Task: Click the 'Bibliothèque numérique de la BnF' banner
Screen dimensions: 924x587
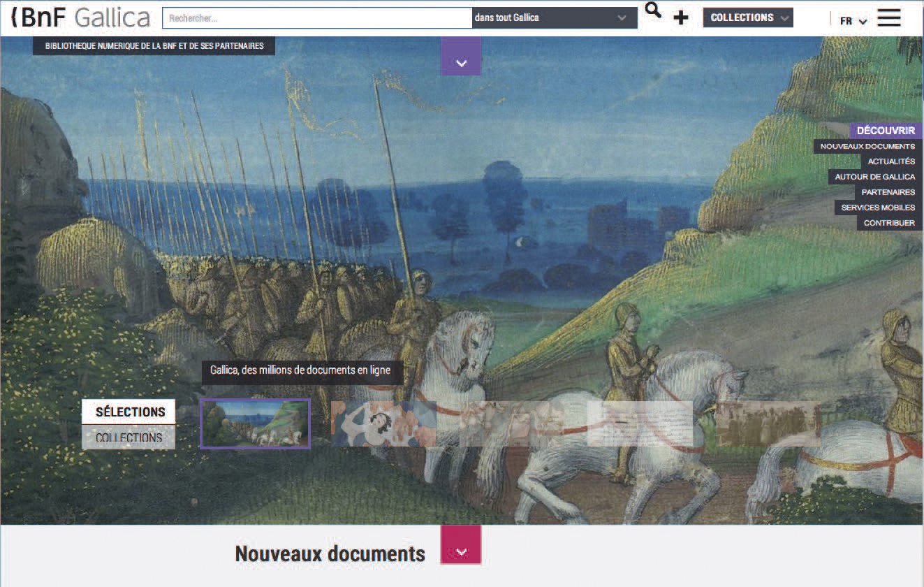Action: [x=154, y=46]
